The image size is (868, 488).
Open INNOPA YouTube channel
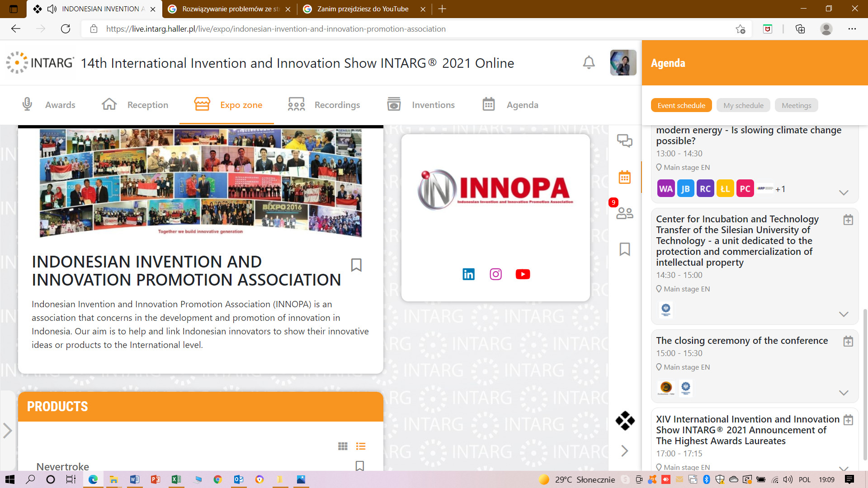tap(523, 274)
